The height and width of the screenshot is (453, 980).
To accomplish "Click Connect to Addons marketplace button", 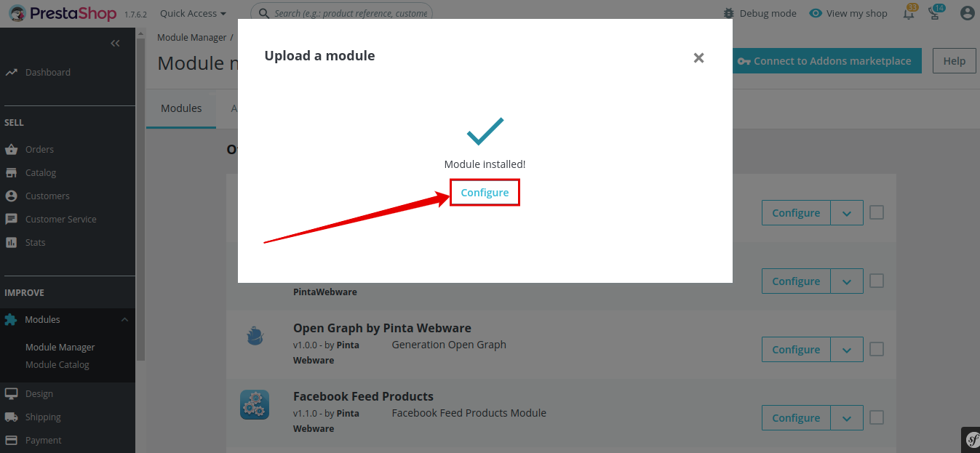I will pos(824,61).
